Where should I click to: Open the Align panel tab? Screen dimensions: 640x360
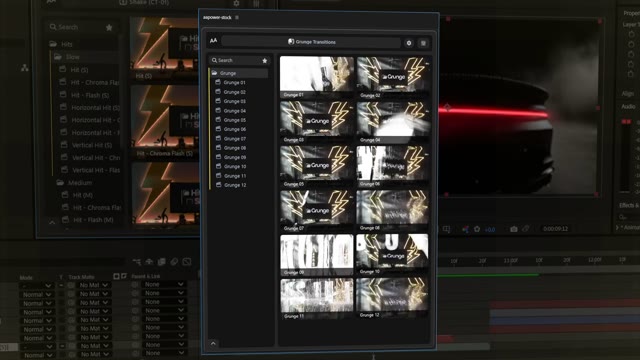[x=627, y=93]
